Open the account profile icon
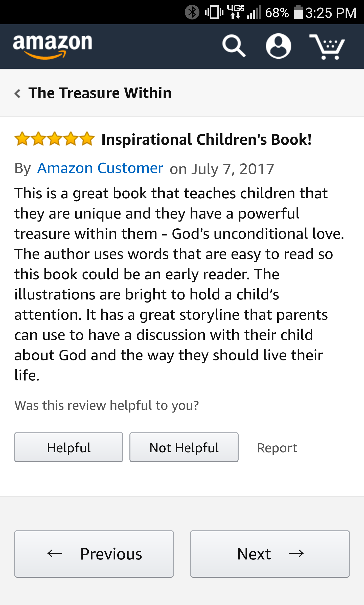This screenshot has height=605, width=364. click(x=278, y=46)
